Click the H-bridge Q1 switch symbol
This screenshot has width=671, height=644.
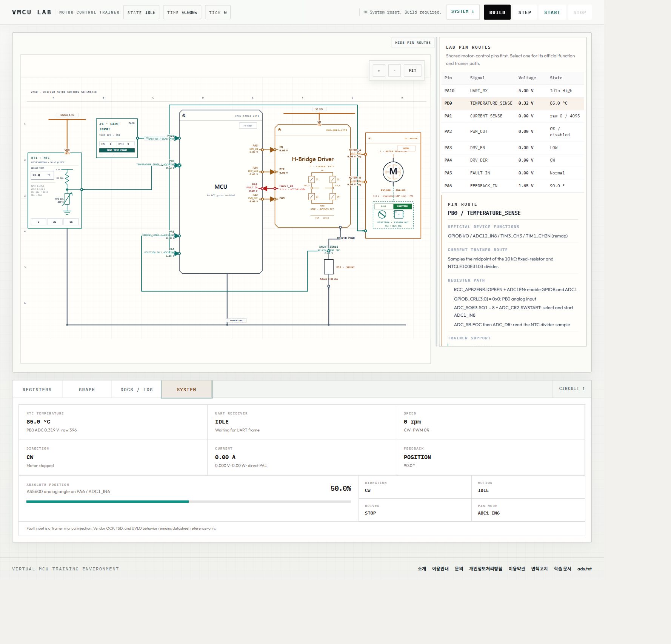[x=312, y=180]
